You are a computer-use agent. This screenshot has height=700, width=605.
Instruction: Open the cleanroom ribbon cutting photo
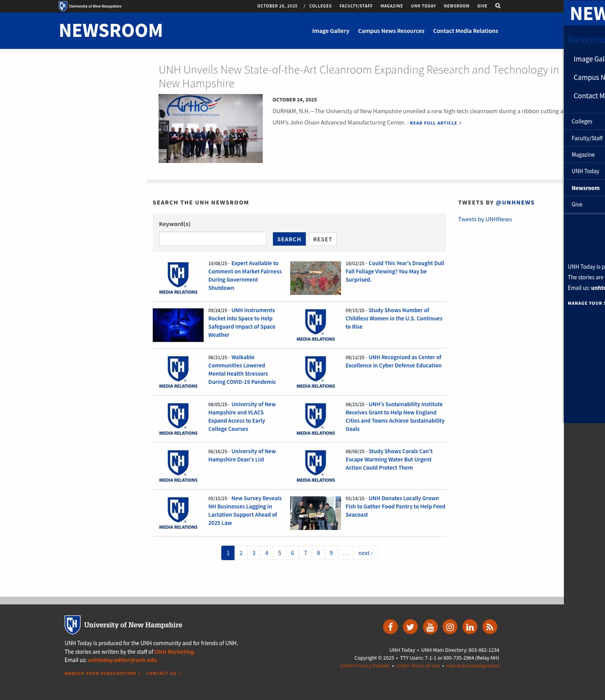211,128
